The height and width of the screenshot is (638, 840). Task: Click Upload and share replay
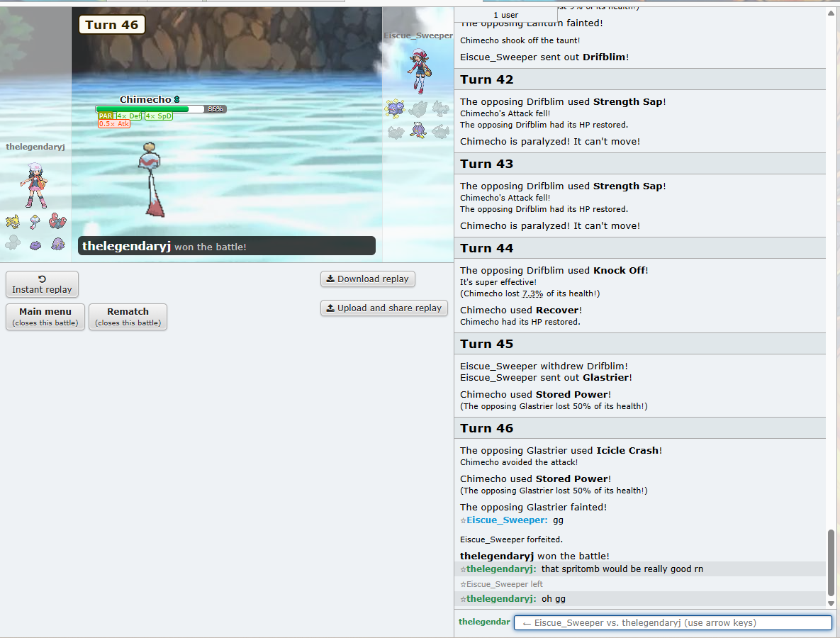[384, 308]
